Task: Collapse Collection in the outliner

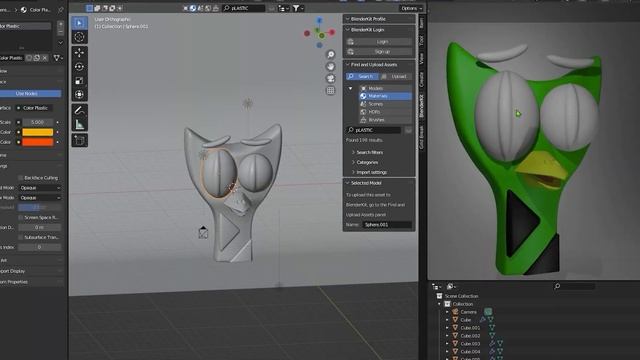Action: (440, 304)
